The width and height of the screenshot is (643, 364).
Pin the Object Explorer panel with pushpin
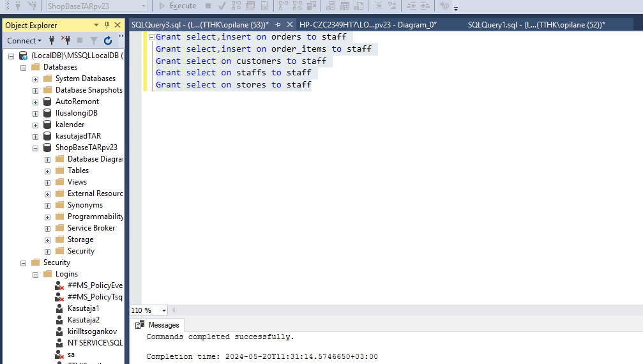(x=107, y=25)
